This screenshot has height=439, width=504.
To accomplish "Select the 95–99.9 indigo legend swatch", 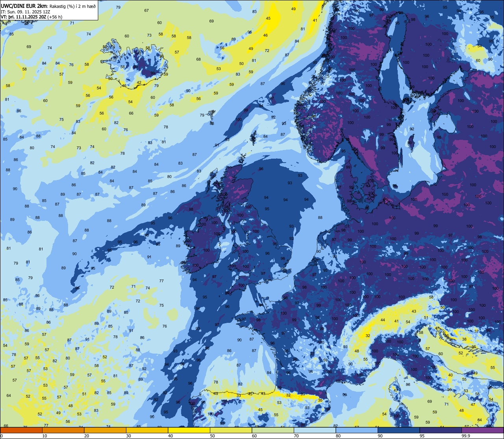I will coord(441,430).
